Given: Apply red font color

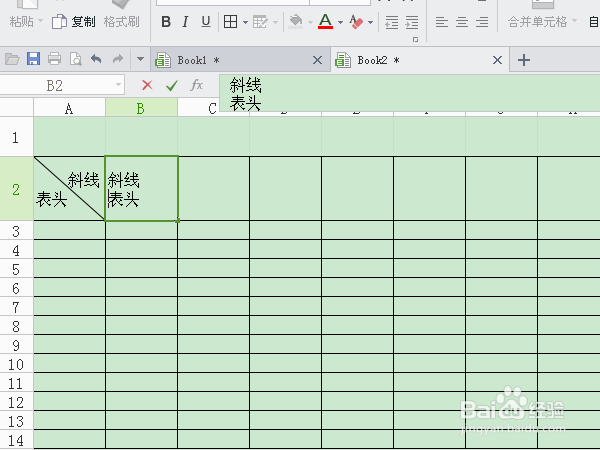Looking at the screenshot, I should [x=326, y=21].
